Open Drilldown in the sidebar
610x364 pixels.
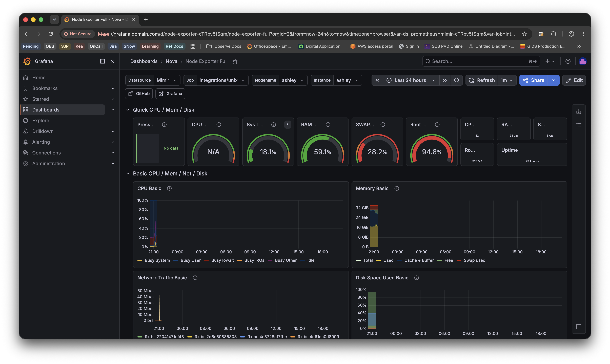[x=43, y=131]
